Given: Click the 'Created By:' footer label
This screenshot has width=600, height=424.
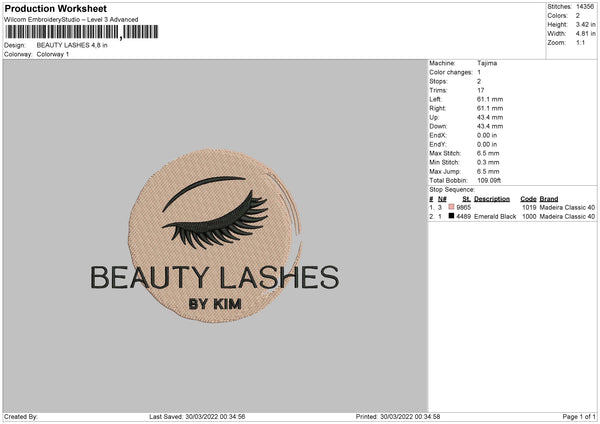Looking at the screenshot, I should point(21,417).
